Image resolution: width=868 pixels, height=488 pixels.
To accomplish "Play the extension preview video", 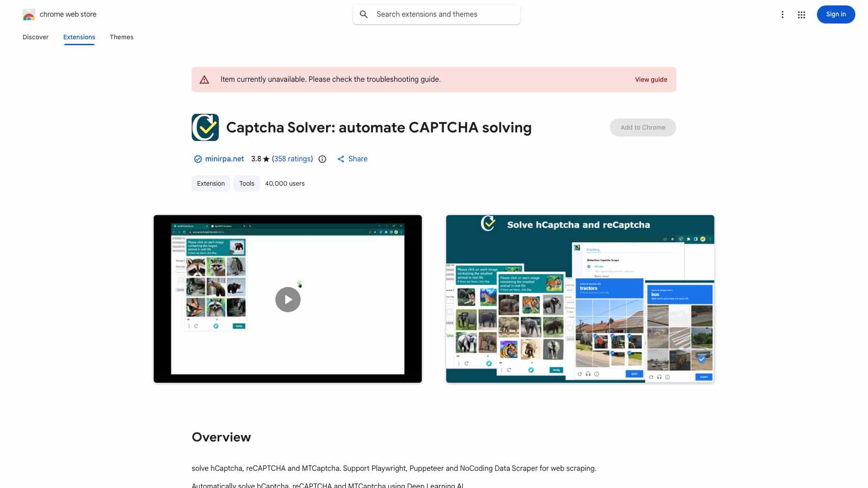I will [x=288, y=300].
